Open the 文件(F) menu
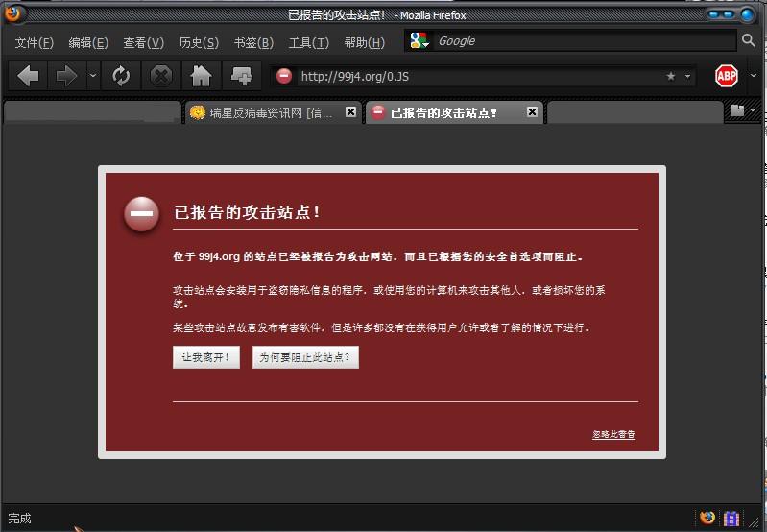 [34, 43]
